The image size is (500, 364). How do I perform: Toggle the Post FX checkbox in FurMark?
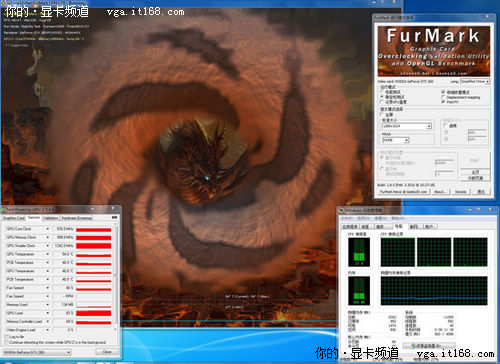(x=443, y=102)
